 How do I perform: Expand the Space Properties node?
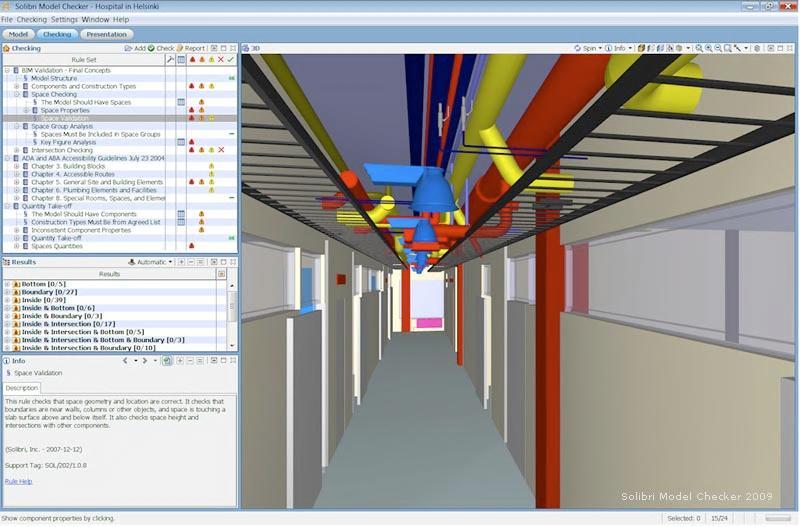pos(27,110)
